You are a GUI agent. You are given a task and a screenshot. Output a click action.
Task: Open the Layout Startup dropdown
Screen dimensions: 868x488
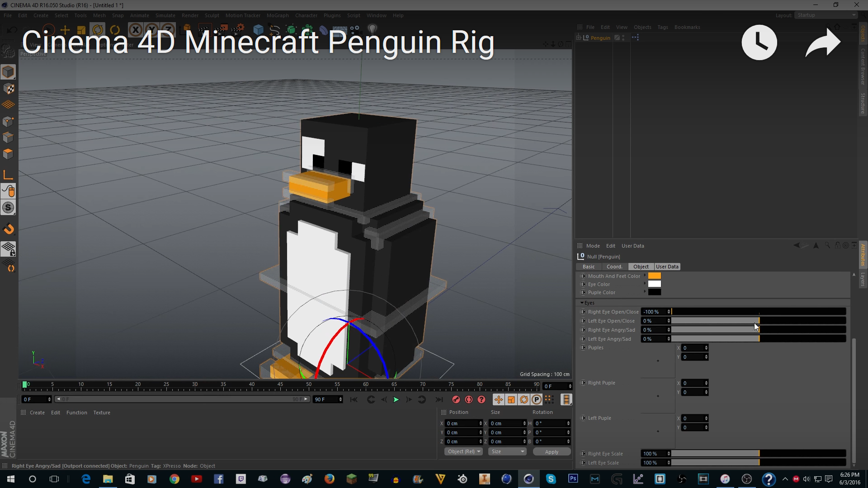coord(826,15)
